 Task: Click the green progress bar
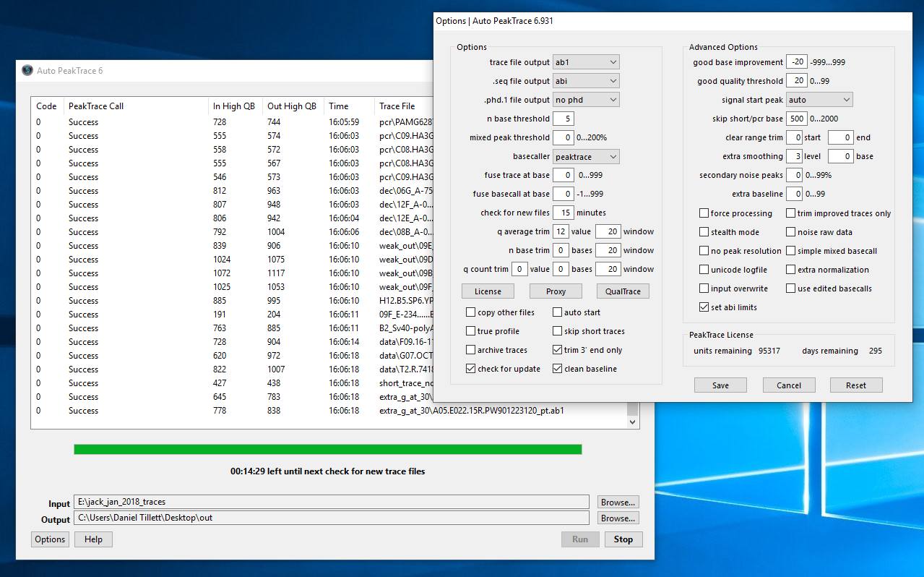coord(328,450)
